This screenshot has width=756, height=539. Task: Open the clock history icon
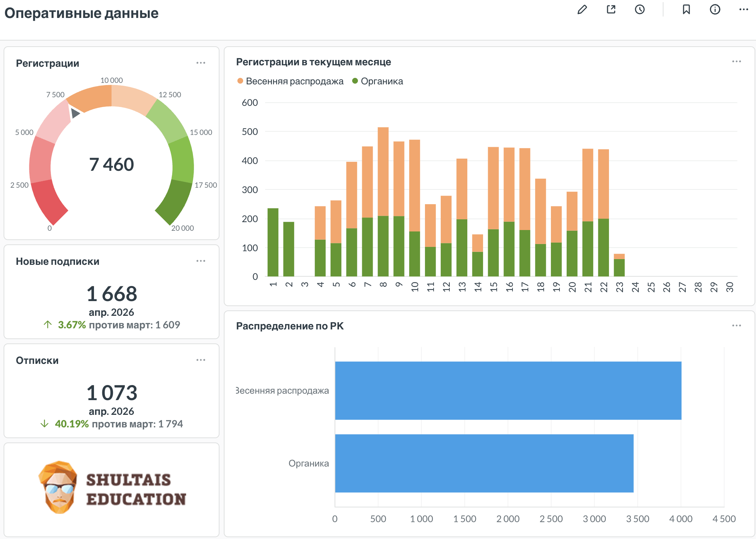[x=640, y=10]
